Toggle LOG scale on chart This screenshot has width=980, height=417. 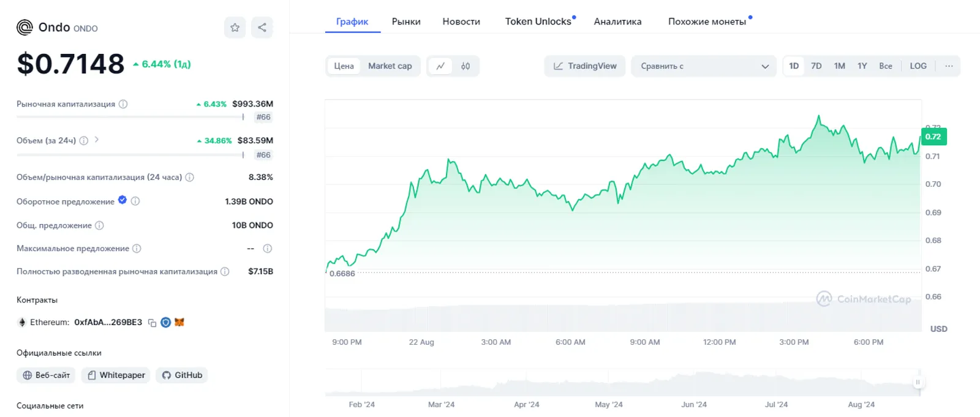(x=918, y=66)
